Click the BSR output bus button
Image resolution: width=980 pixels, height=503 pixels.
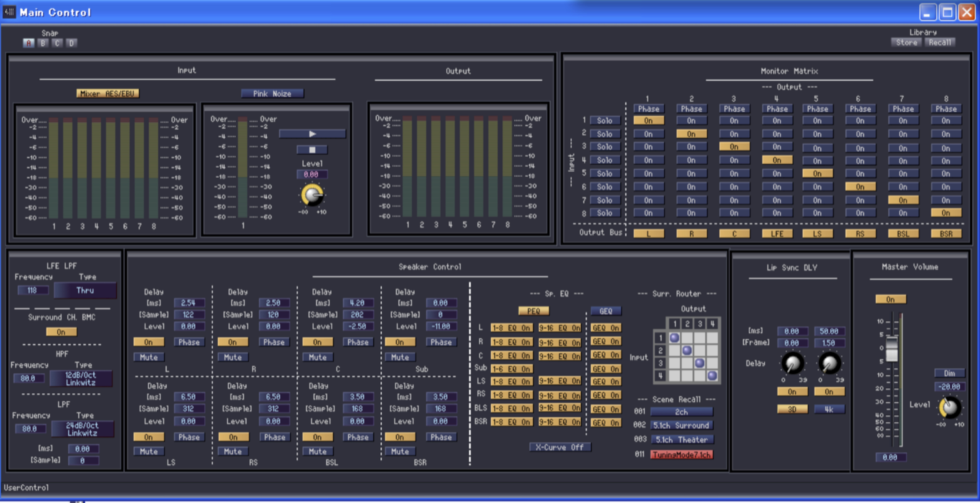946,234
